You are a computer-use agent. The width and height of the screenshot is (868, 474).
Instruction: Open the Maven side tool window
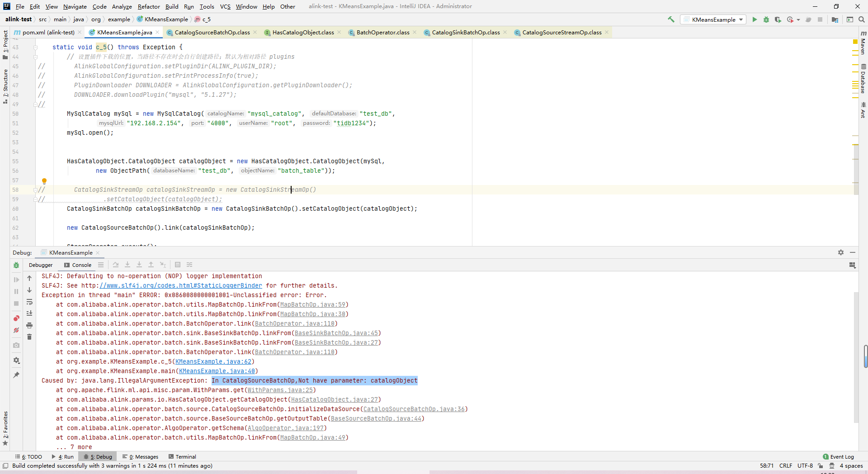tap(863, 43)
